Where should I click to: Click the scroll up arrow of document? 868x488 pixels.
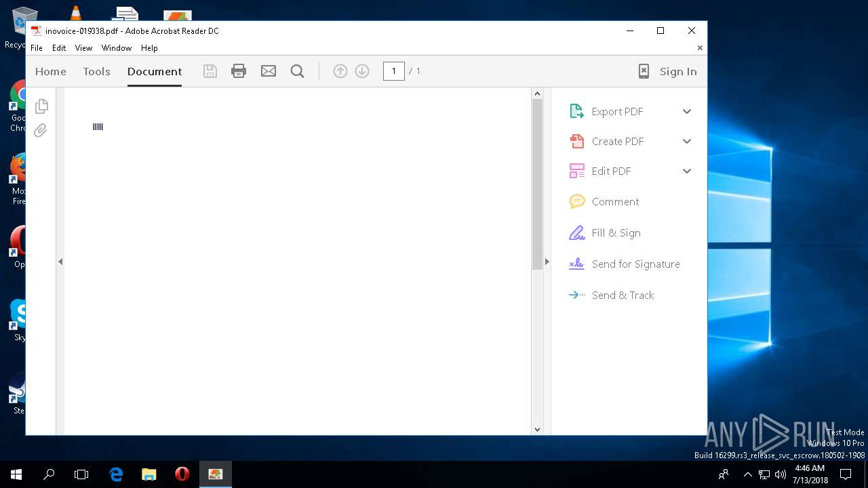coord(537,94)
